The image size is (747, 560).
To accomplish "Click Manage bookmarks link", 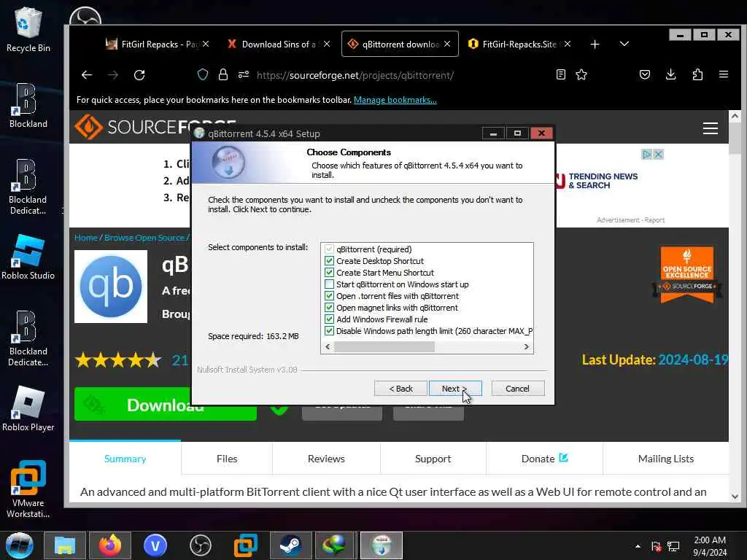I will pos(395,100).
